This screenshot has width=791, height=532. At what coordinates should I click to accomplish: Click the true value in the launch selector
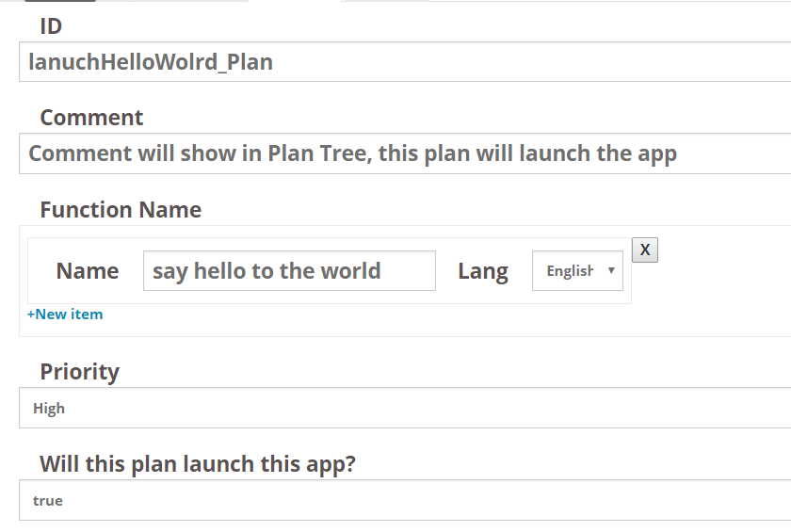click(x=48, y=501)
